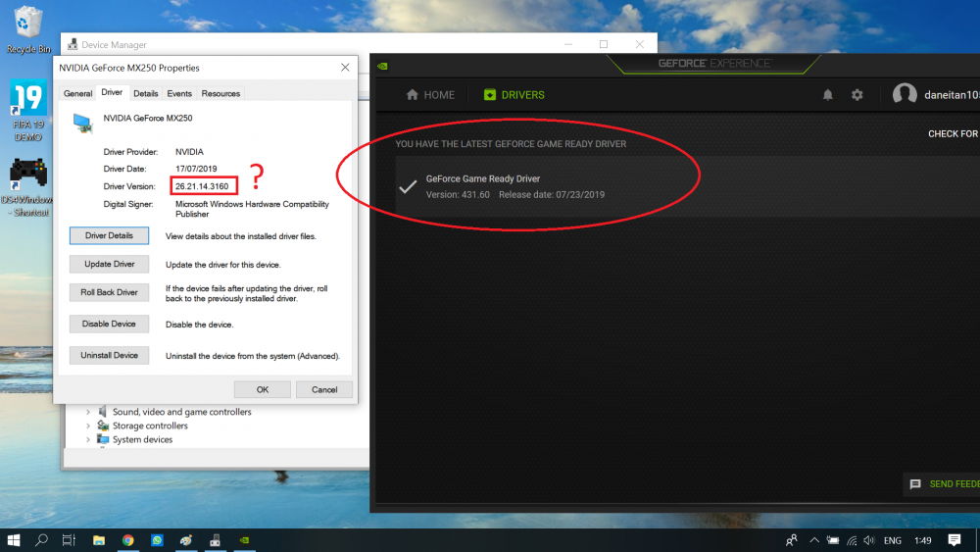This screenshot has width=980, height=552.
Task: Click the NVIDIA logo in GeForce Experience title bar
Action: click(382, 66)
